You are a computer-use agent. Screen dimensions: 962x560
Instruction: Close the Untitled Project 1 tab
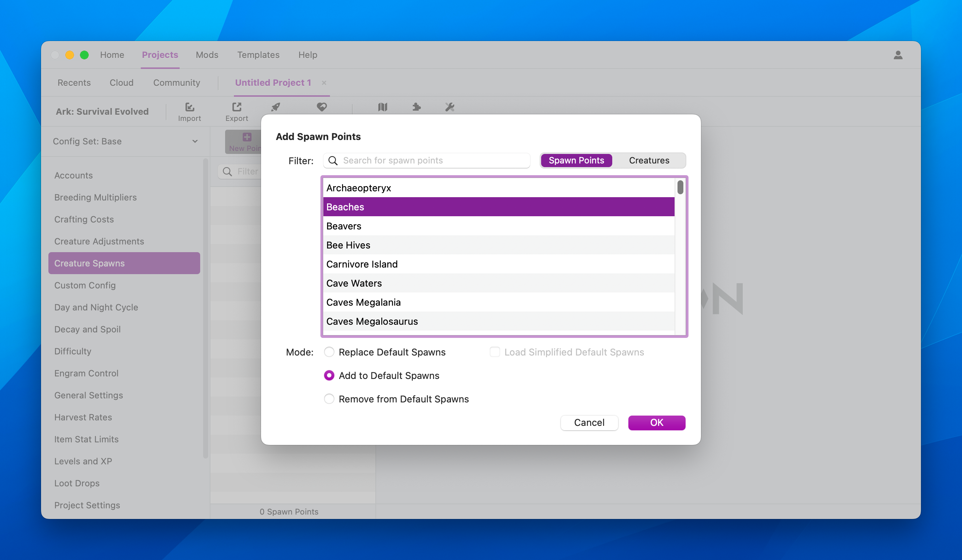tap(324, 82)
